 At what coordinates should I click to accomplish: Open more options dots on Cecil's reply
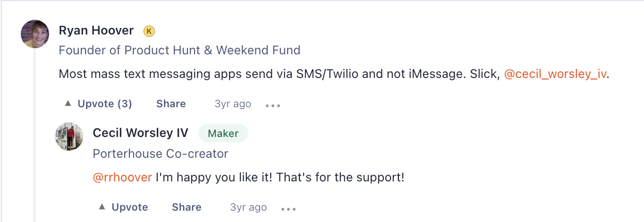click(288, 209)
